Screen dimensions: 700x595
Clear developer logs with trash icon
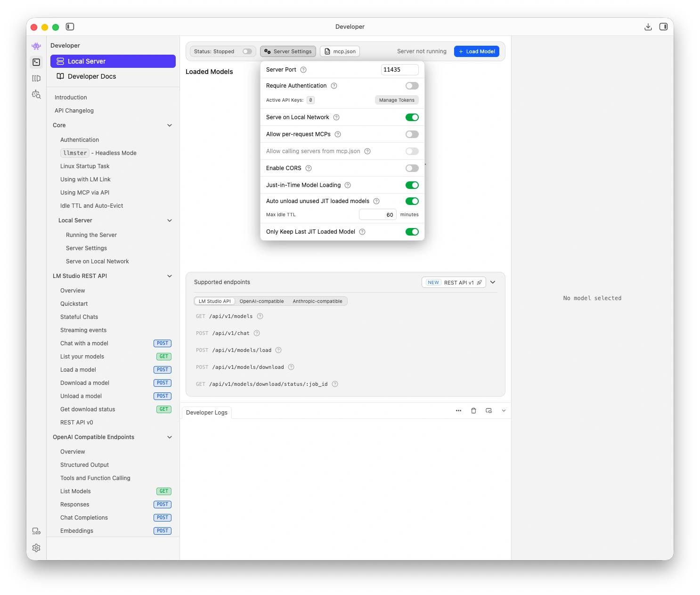pos(473,411)
